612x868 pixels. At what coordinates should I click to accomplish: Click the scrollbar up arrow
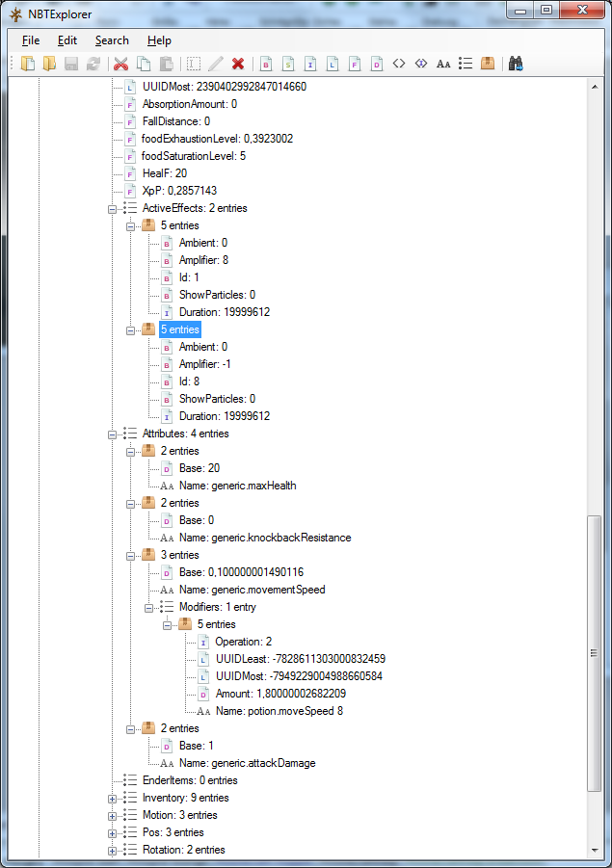(x=595, y=87)
